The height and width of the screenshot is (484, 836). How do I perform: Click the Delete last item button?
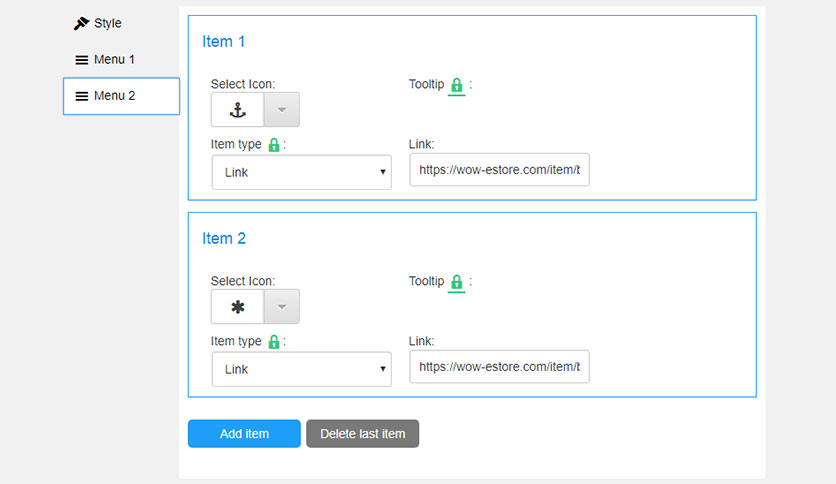(363, 433)
